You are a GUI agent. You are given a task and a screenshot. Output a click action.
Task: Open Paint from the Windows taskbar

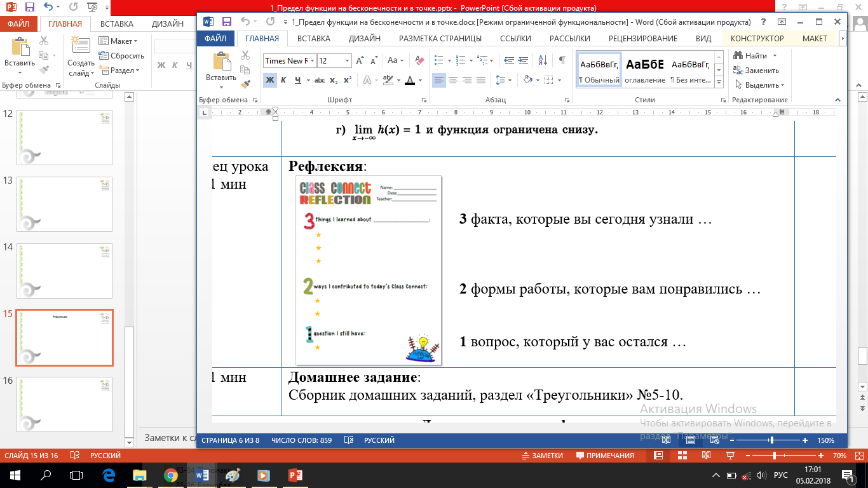point(232,475)
